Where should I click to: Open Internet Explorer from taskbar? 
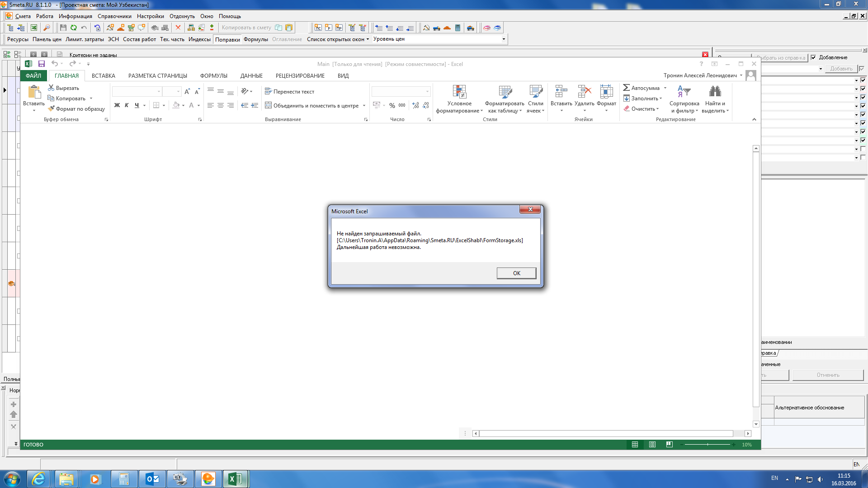39,479
